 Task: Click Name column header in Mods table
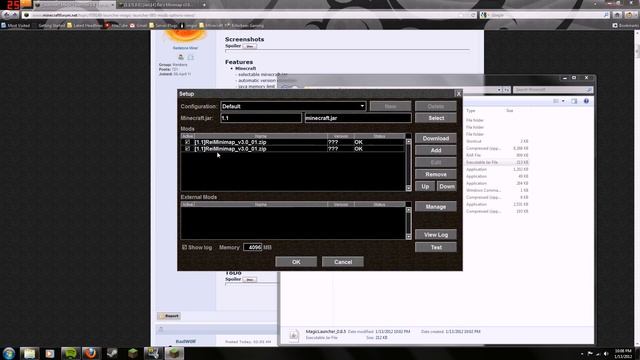pos(261,136)
